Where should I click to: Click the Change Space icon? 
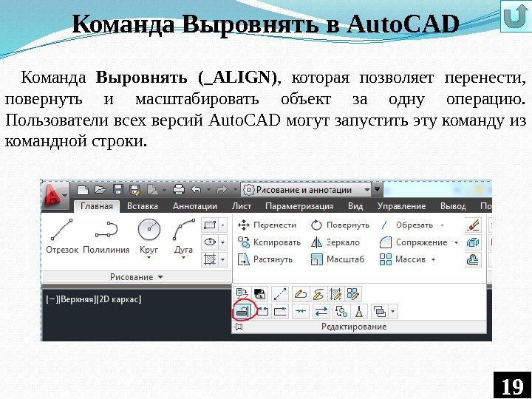pos(260,294)
